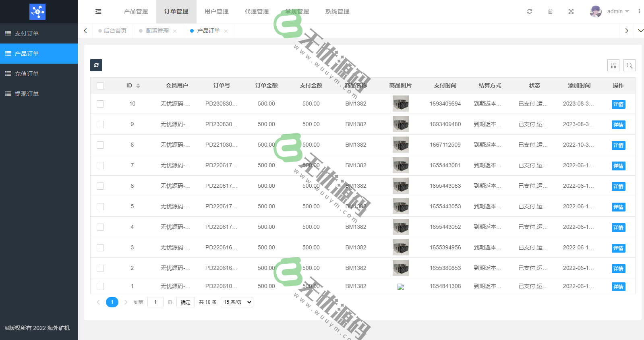644x340 pixels.
Task: Tick the checkbox for order ID 3
Action: coord(100,248)
